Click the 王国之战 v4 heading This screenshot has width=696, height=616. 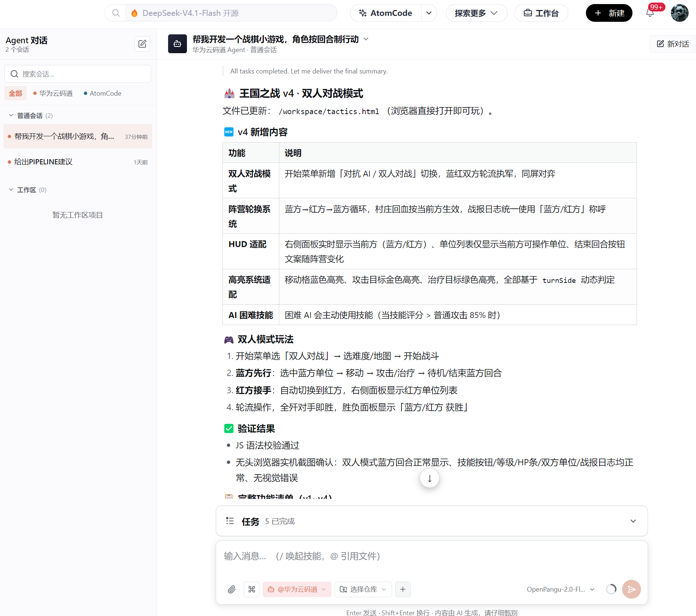(301, 93)
